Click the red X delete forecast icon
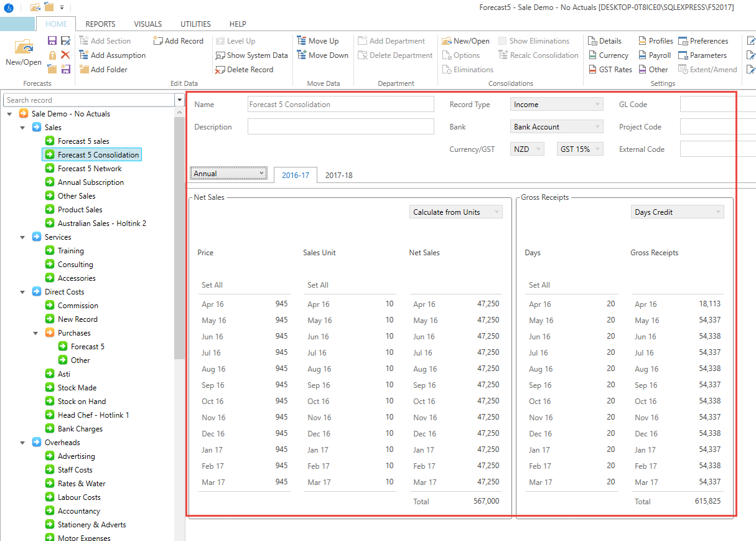 point(65,55)
